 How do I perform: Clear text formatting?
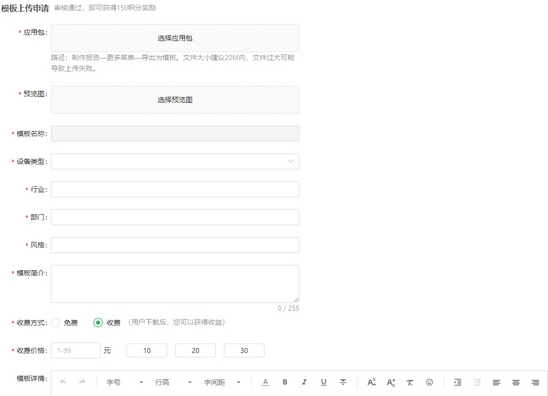[410, 382]
